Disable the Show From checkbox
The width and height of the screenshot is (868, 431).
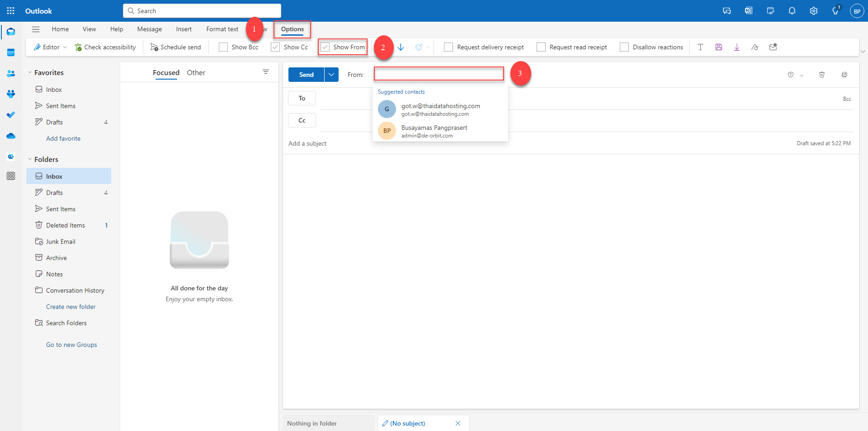[x=325, y=47]
